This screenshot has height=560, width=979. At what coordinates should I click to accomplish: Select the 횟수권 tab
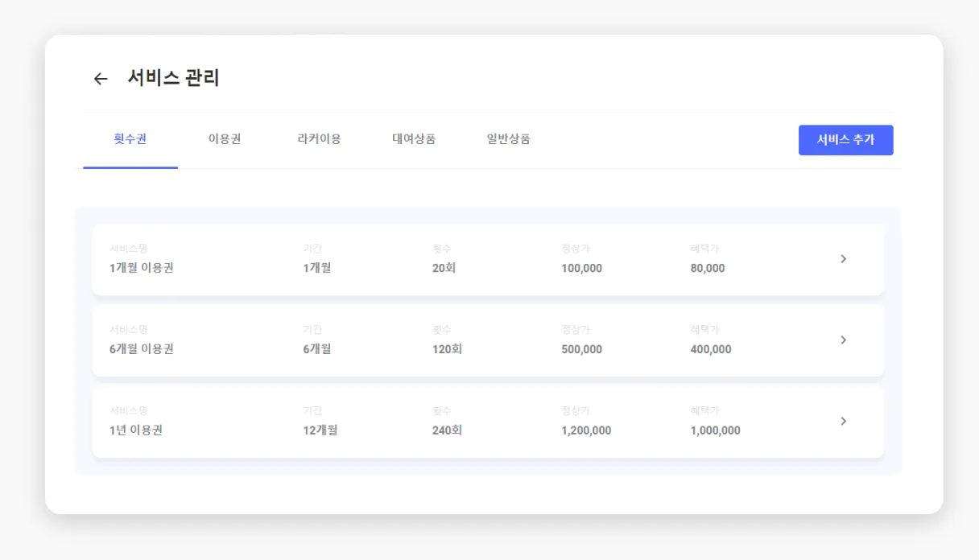pos(130,139)
